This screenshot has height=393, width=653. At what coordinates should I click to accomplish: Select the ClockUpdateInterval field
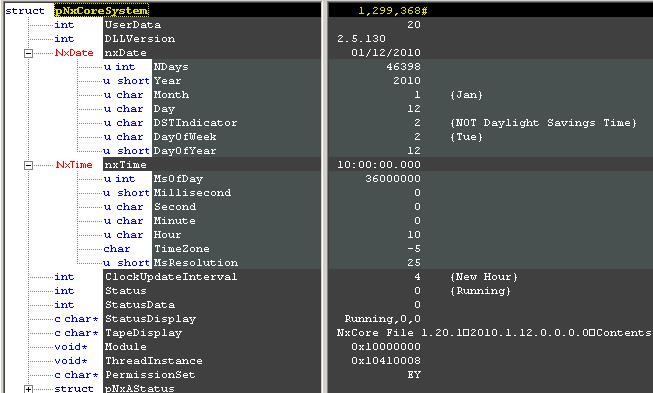pos(171,276)
